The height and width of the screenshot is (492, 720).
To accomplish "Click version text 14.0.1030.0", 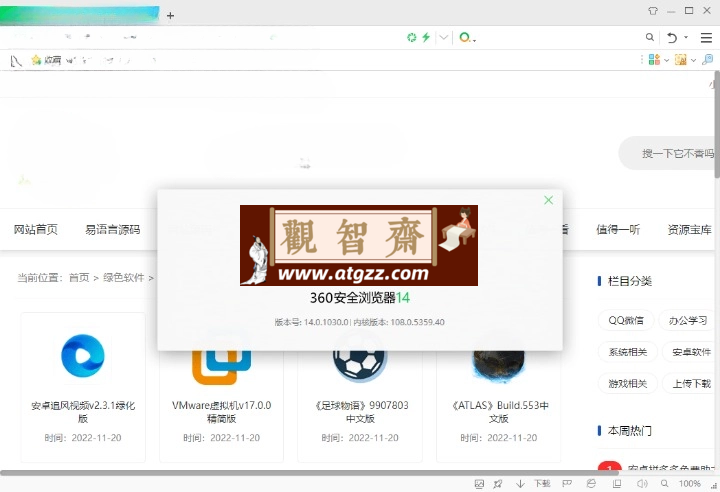I will (326, 322).
